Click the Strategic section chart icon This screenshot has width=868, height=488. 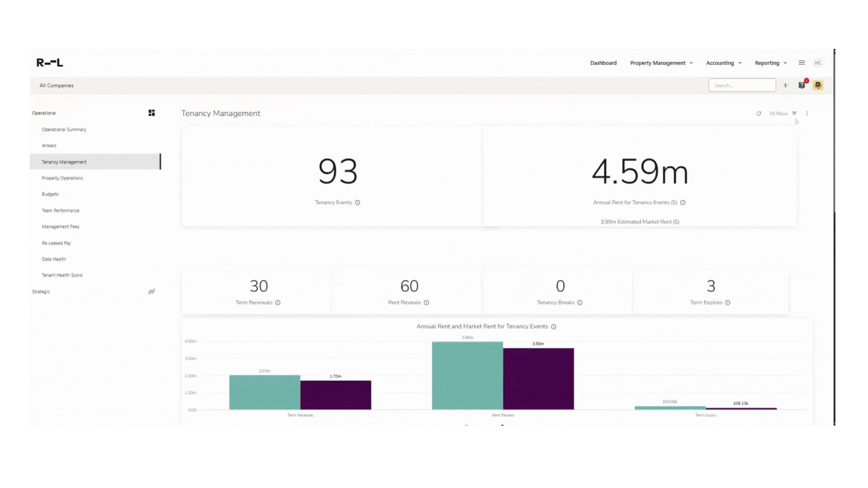[152, 291]
